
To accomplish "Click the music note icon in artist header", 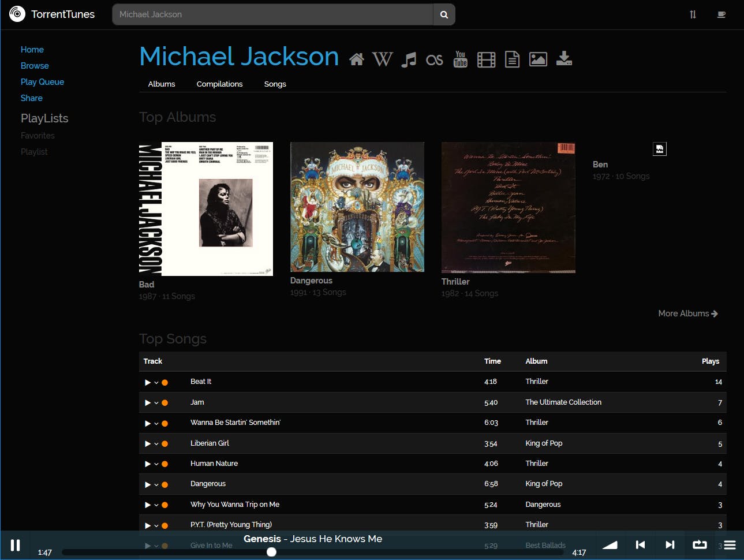I will point(409,59).
